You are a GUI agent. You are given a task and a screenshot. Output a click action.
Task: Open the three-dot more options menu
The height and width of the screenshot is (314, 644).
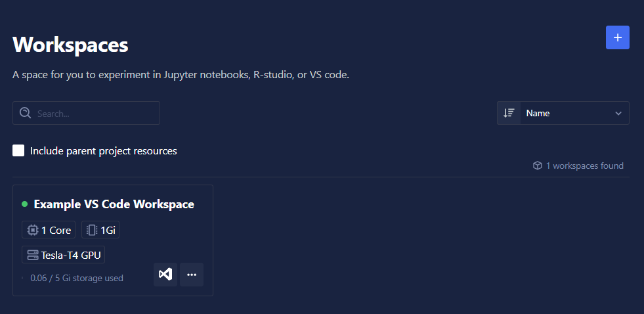coord(192,275)
